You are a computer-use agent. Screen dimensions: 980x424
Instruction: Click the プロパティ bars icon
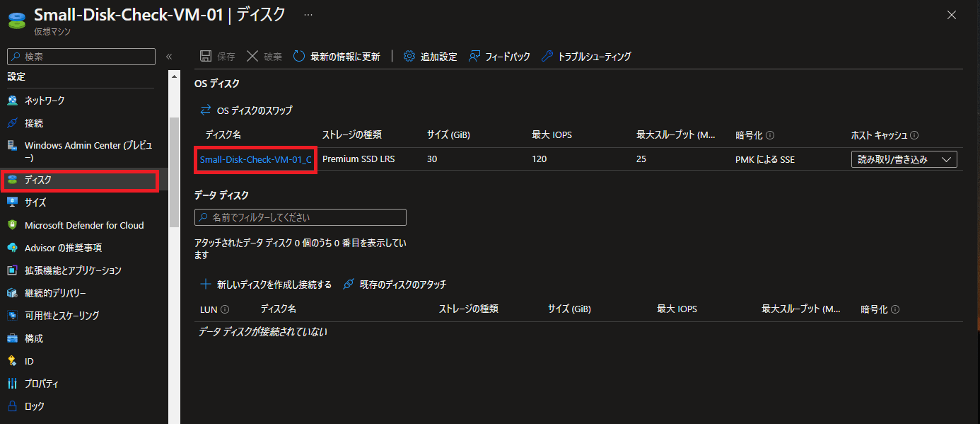click(12, 384)
